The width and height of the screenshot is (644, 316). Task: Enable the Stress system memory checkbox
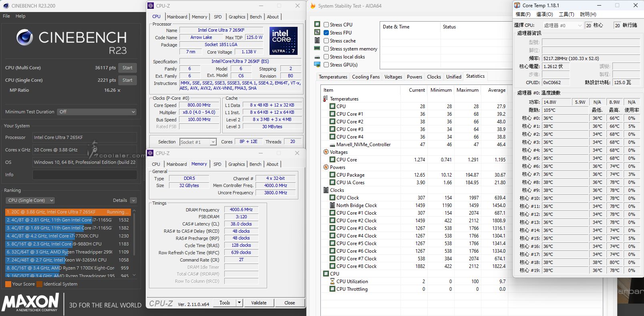tap(326, 48)
